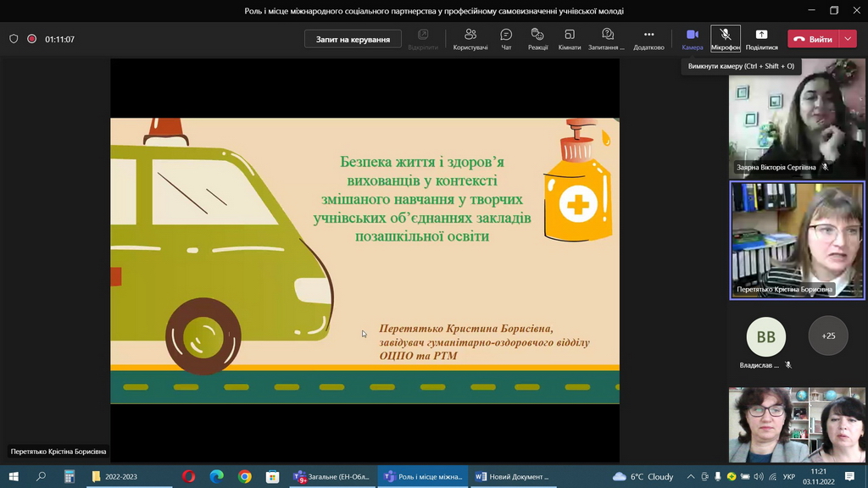Open the Користувачі participants panel
This screenshot has height=488, width=868.
pos(470,38)
